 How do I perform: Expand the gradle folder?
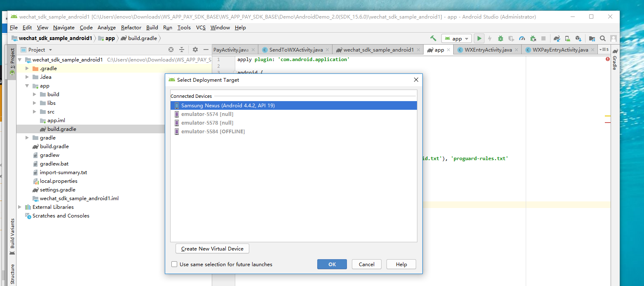click(x=27, y=137)
